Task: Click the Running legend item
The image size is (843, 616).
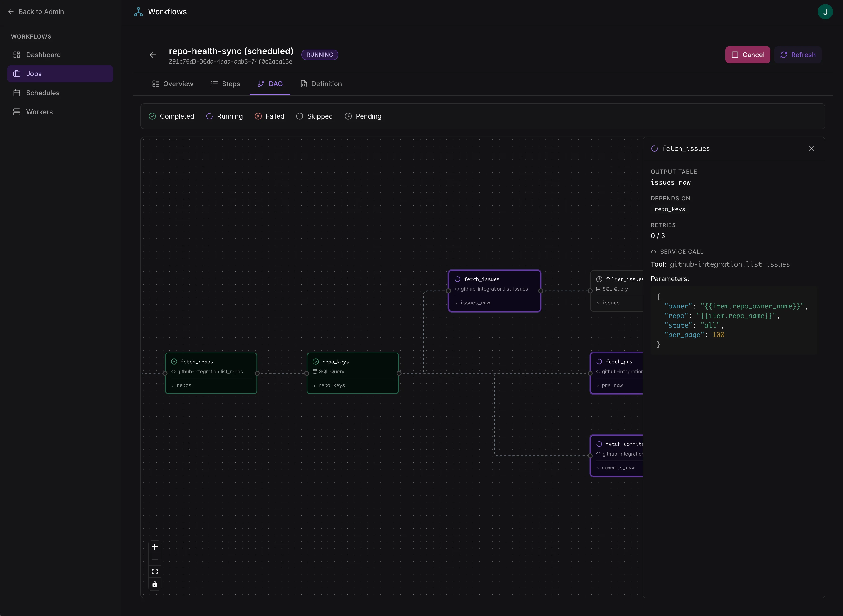Action: [x=224, y=116]
